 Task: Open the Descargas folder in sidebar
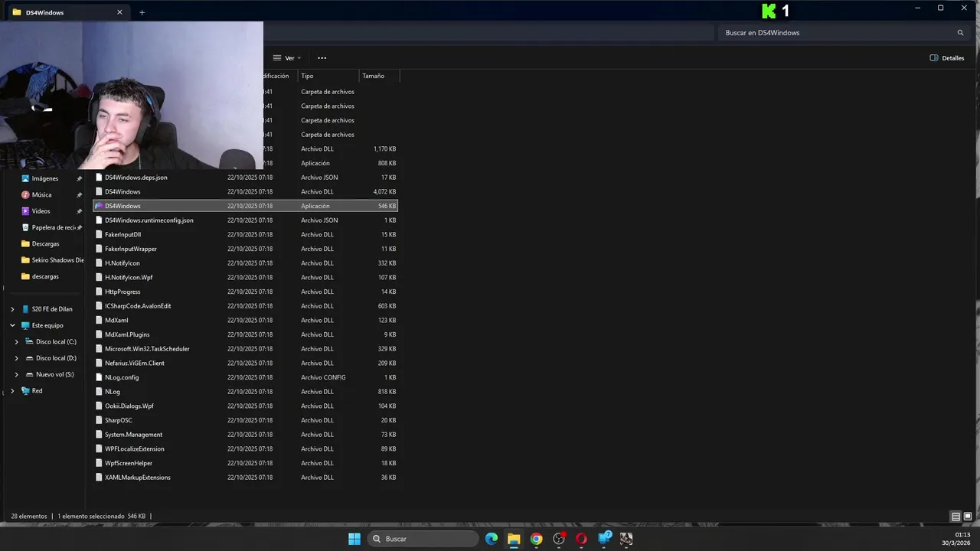44,243
